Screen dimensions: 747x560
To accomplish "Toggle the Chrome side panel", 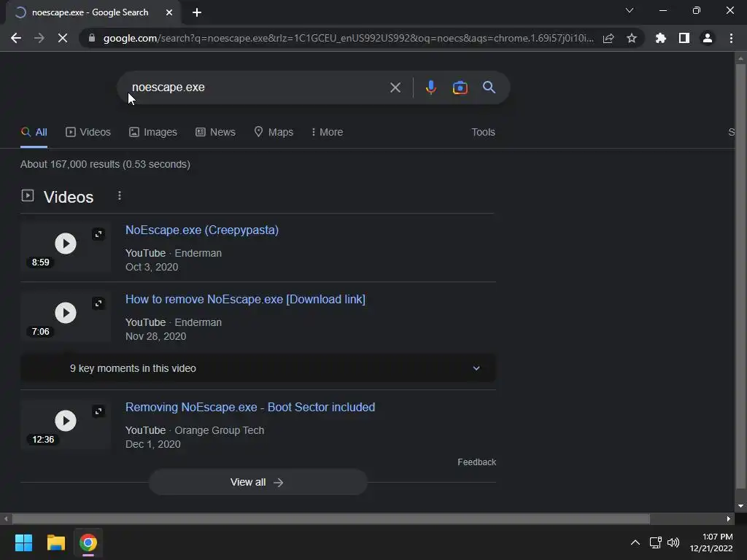I will pyautogui.click(x=684, y=38).
